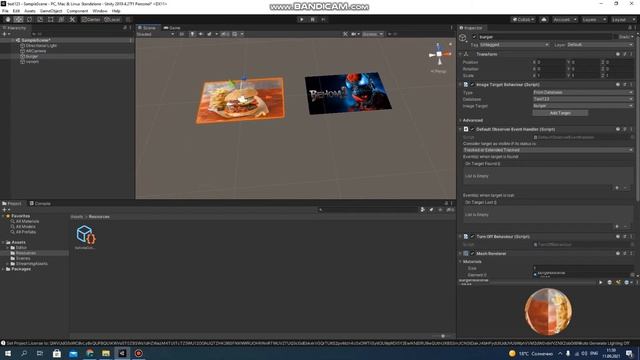Select the Move tool in toolbar
640x360 pixels.
[x=18, y=19]
